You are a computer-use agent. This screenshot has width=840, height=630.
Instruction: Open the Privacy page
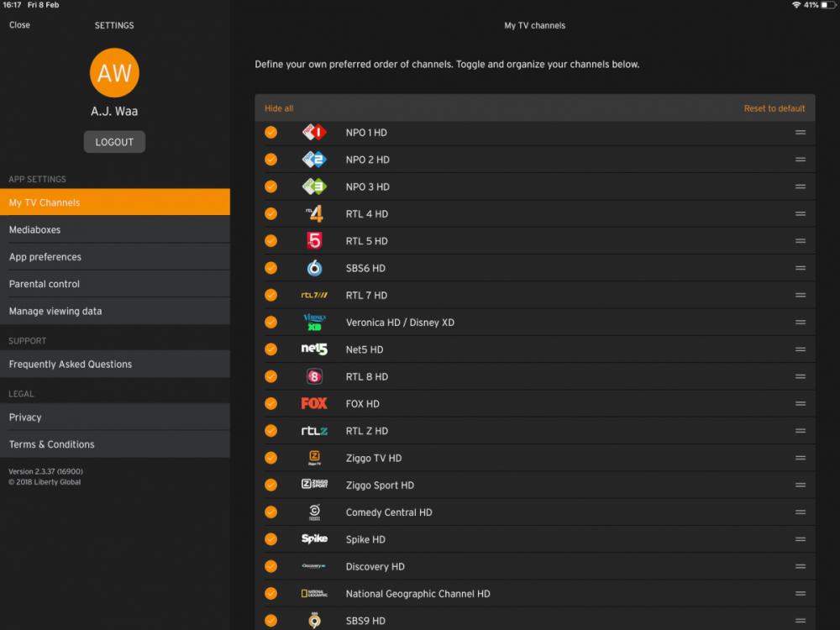[115, 417]
